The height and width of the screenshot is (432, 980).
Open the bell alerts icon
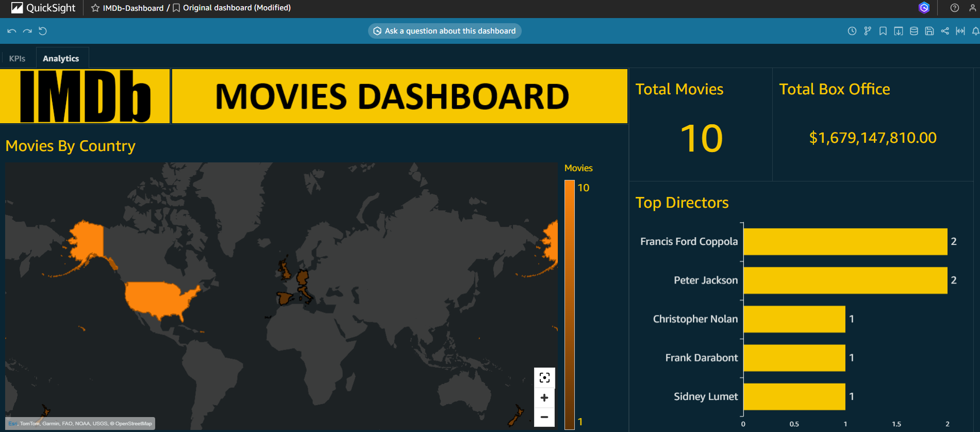(975, 31)
